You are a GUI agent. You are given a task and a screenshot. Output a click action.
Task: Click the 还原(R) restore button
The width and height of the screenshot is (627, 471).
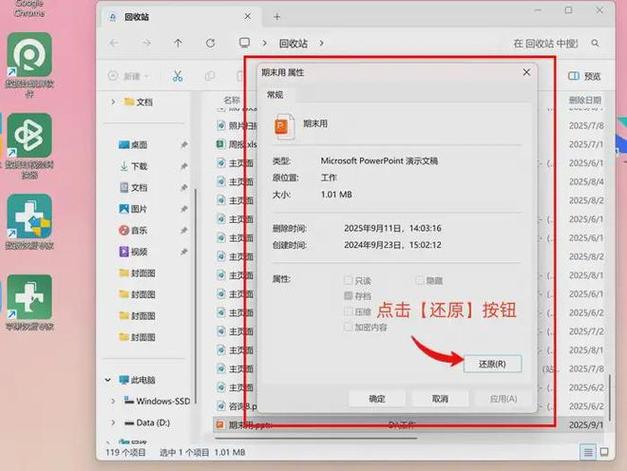(x=492, y=364)
